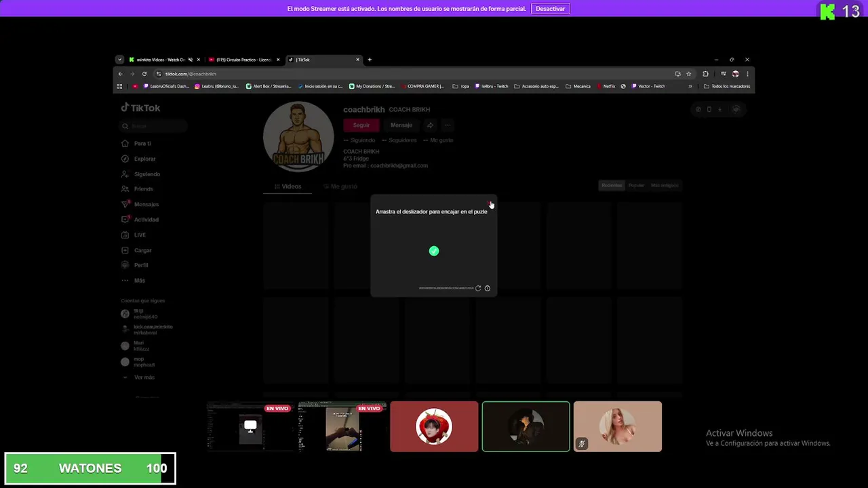Viewport: 868px width, 488px height.
Task: Open followed account mopheart
Action: click(x=138, y=362)
